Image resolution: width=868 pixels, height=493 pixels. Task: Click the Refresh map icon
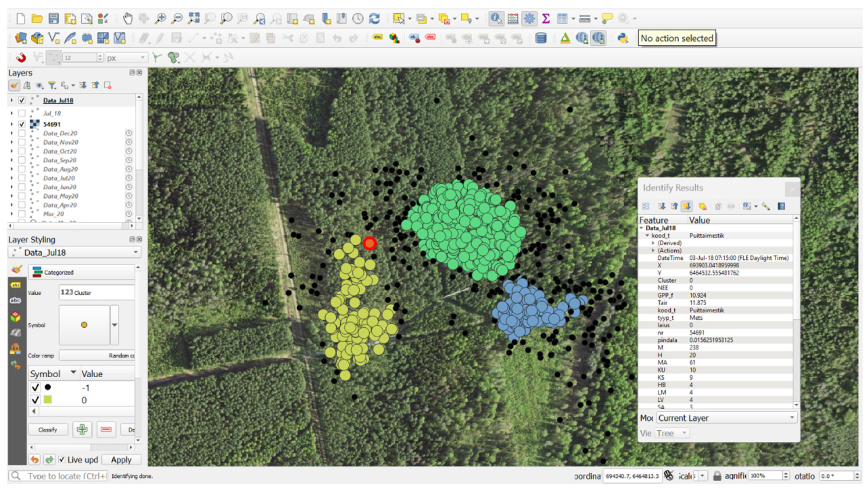[x=374, y=18]
